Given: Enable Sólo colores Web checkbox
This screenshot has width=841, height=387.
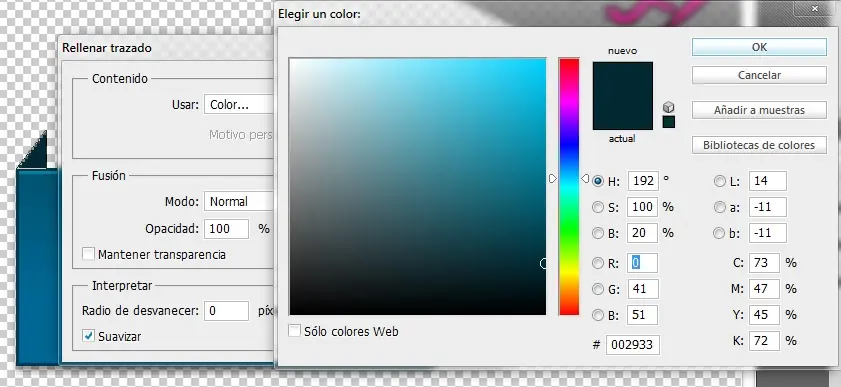Looking at the screenshot, I should (x=294, y=331).
